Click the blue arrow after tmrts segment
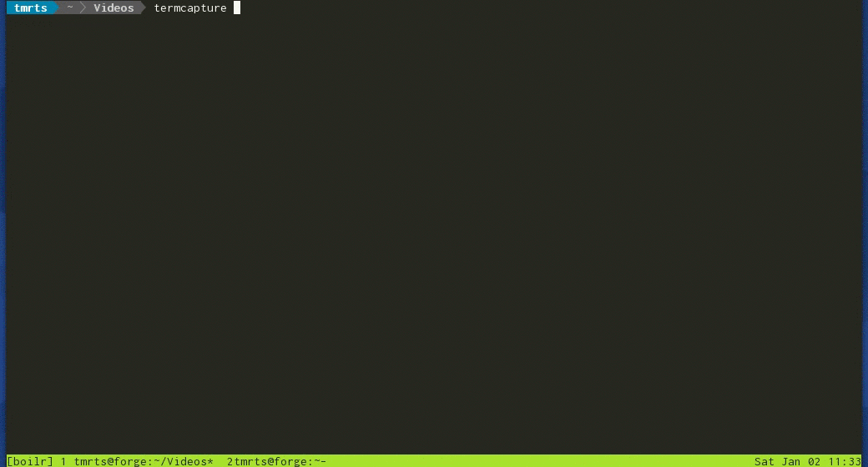The width and height of the screenshot is (868, 467). (56, 8)
